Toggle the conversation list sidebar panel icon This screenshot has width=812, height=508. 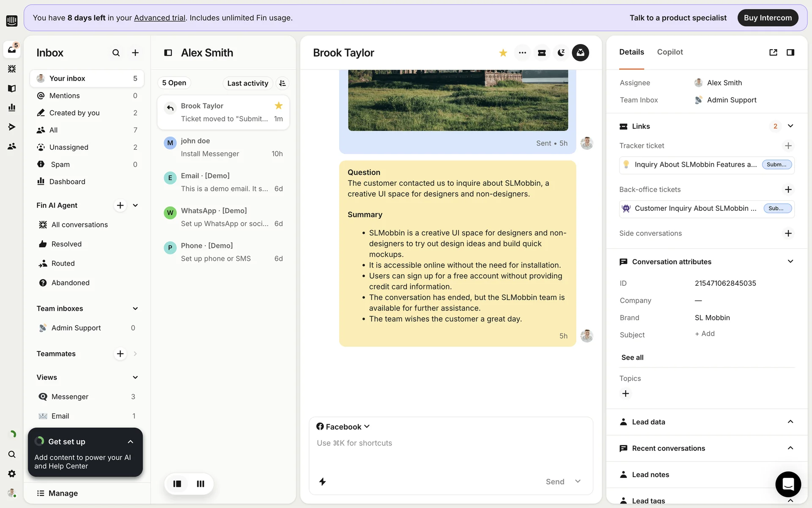(x=168, y=53)
